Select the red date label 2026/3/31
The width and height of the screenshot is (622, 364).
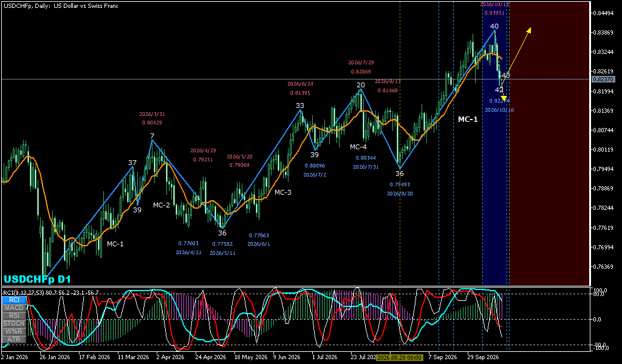[x=152, y=114]
